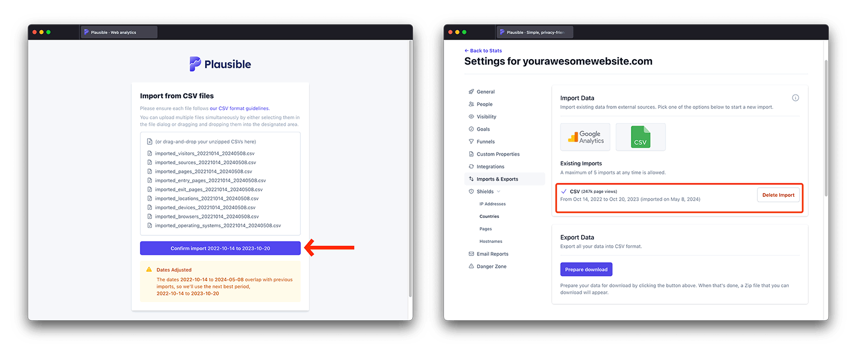Collapse the IP Addresses sub-list under Shields
Image resolution: width=868 pixels, height=353 pixels.
[492, 203]
